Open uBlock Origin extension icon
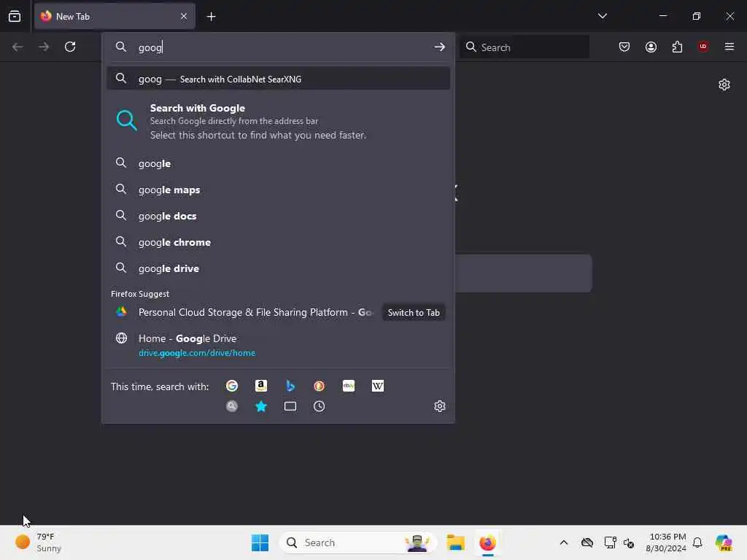Viewport: 747px width, 560px height. coord(703,46)
